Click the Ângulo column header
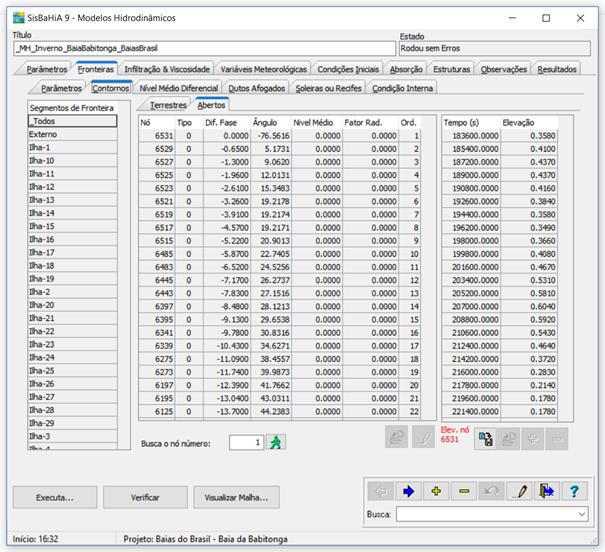The width and height of the screenshot is (605, 552). pos(271,123)
